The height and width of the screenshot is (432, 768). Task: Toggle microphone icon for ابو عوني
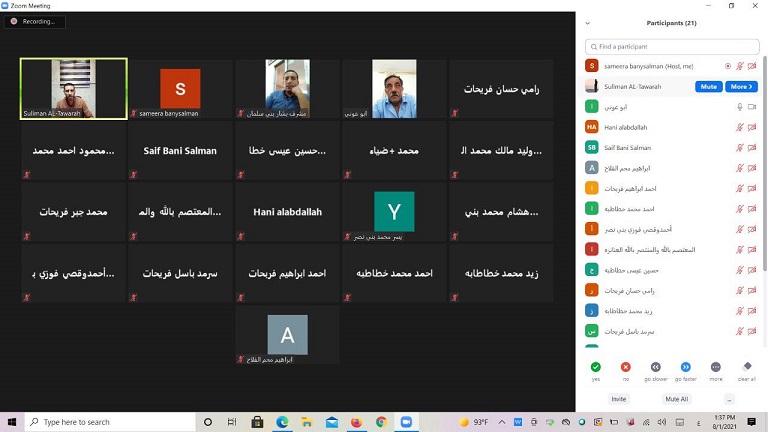pos(740,107)
